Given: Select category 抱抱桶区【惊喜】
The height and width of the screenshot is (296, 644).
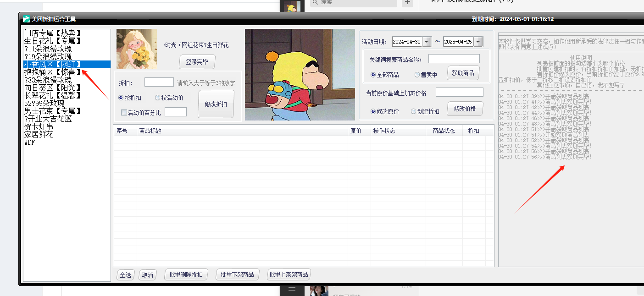Looking at the screenshot, I should pyautogui.click(x=67, y=72).
